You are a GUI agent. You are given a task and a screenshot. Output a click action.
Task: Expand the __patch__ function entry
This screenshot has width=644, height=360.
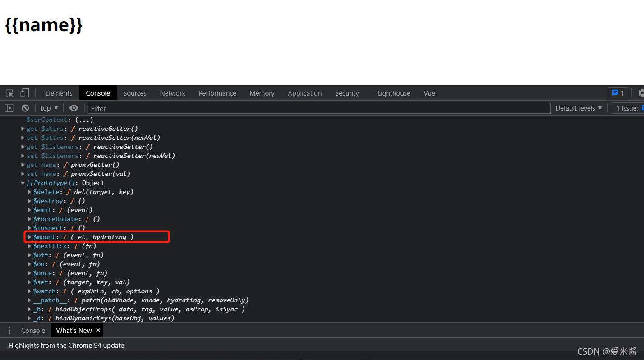pyautogui.click(x=30, y=300)
